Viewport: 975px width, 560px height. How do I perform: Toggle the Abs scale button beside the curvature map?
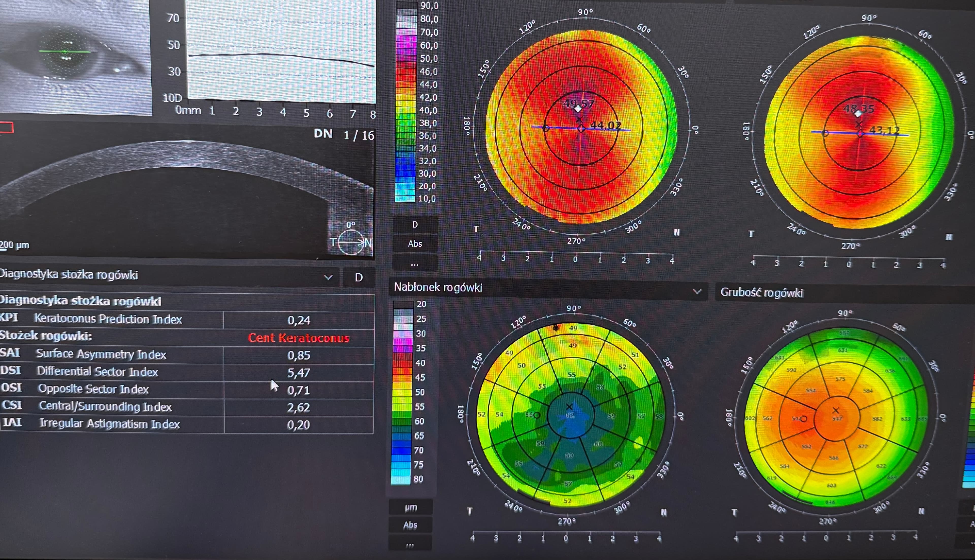415,244
